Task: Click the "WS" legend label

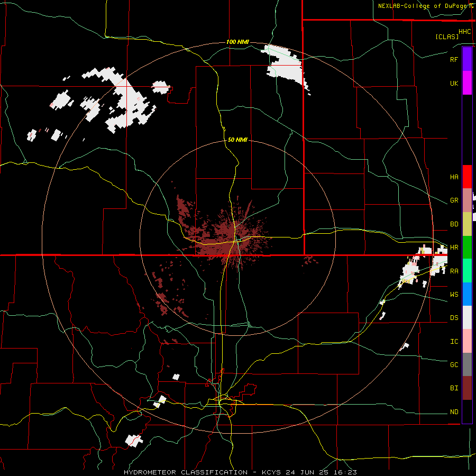Action: (454, 295)
